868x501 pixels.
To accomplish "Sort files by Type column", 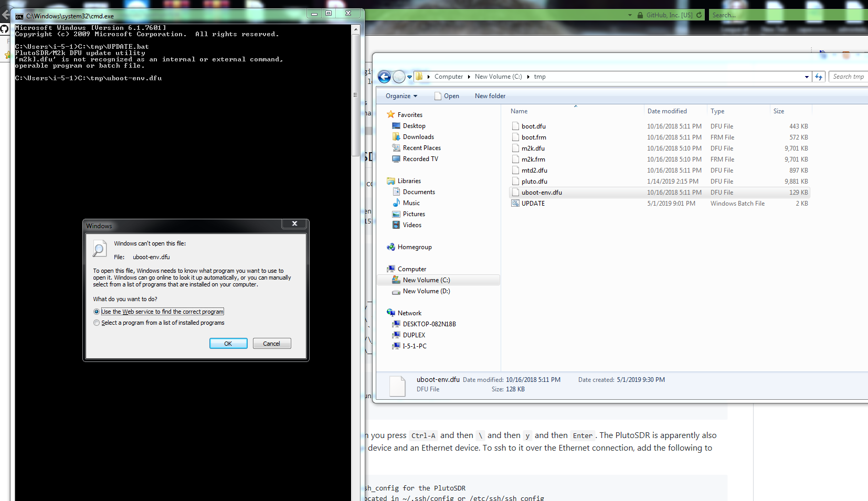I will click(738, 111).
